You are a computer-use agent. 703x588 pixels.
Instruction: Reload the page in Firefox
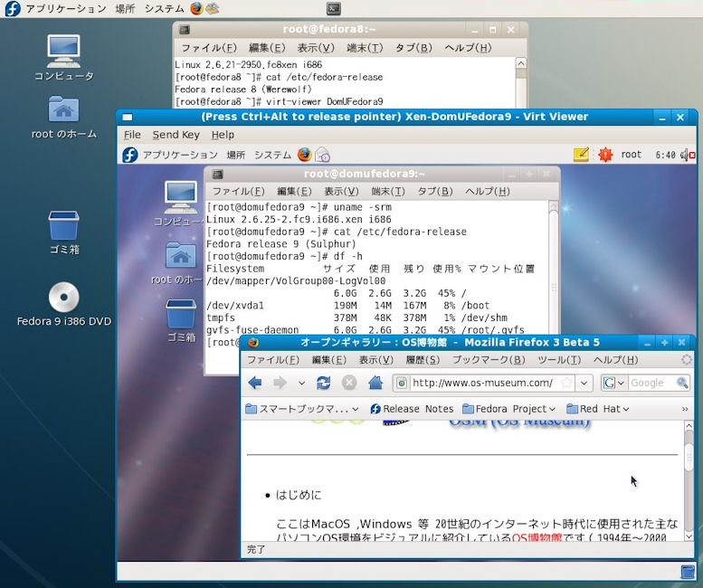tap(323, 383)
